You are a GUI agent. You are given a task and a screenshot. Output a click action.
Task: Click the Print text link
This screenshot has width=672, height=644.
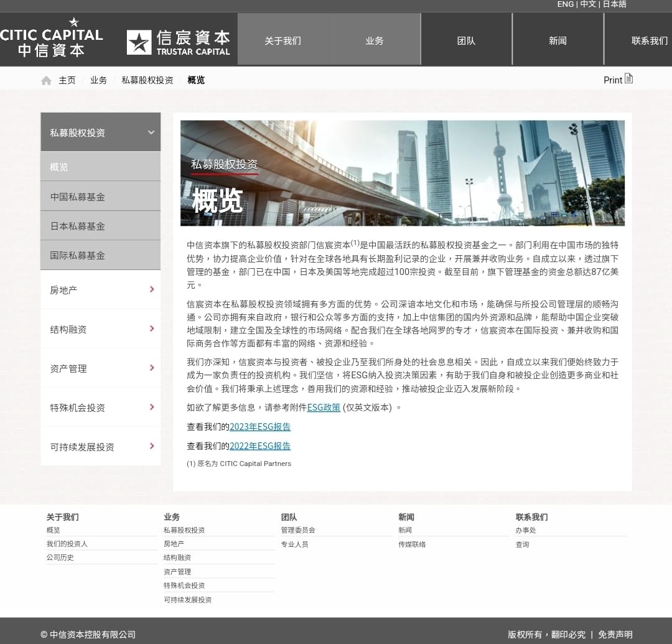613,80
